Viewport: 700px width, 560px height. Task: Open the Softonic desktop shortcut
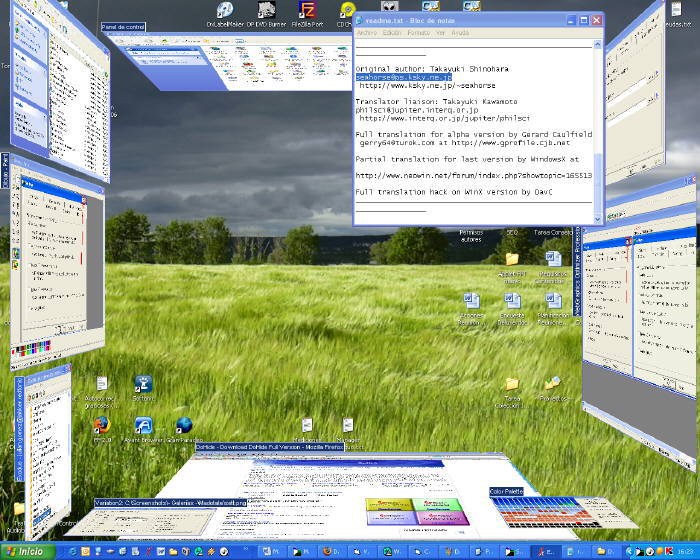[x=143, y=384]
